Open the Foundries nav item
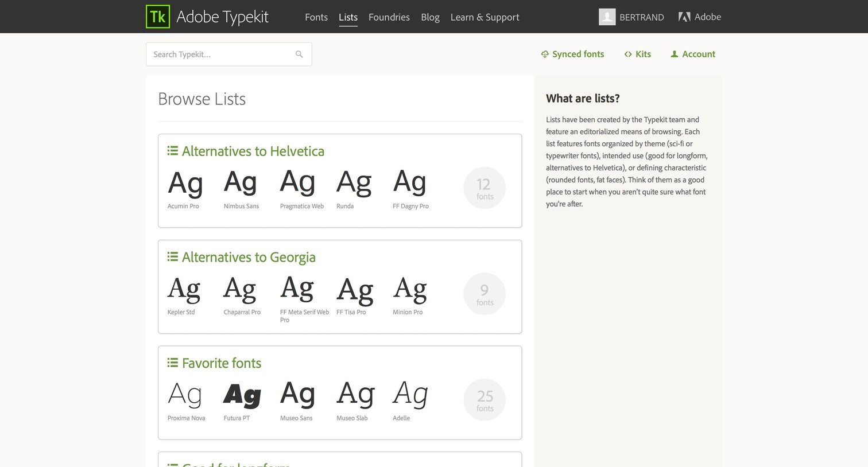 [x=389, y=17]
